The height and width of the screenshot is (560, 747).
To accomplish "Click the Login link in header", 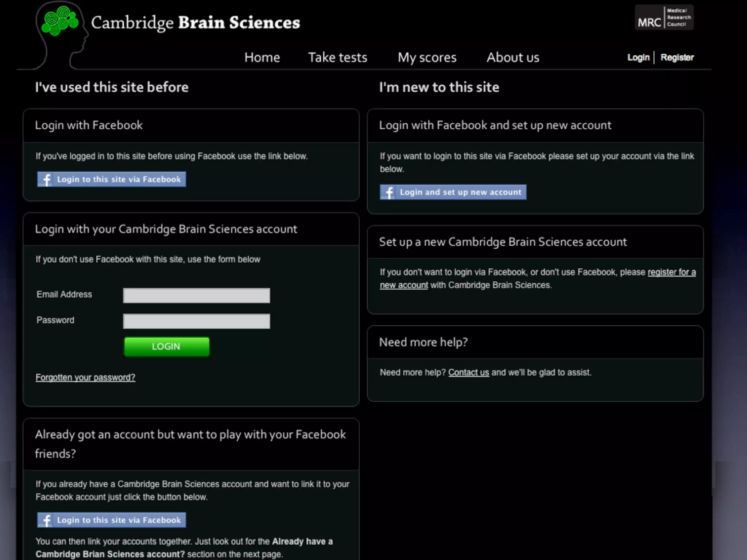I will pyautogui.click(x=638, y=58).
